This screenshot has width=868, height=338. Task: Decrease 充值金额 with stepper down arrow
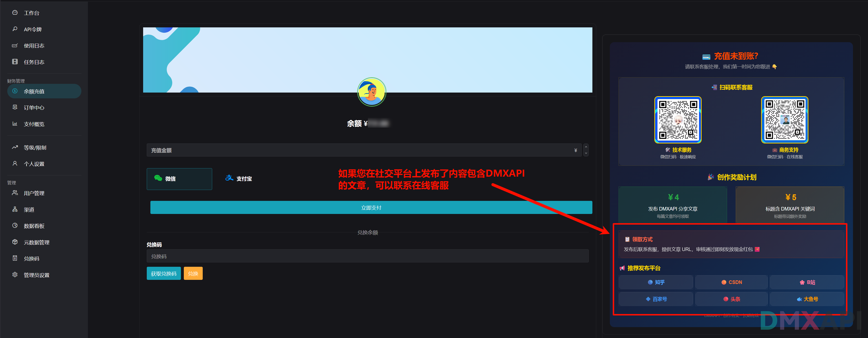[586, 153]
